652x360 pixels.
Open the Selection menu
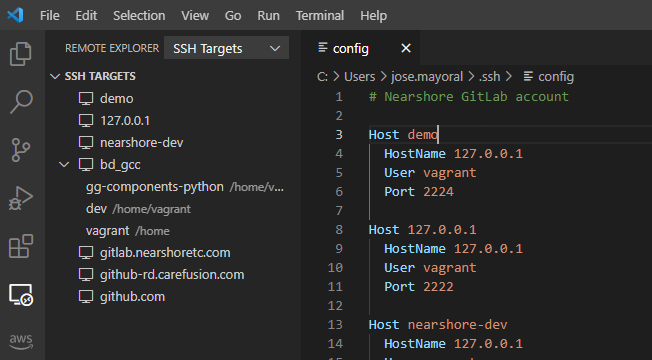[x=139, y=15]
